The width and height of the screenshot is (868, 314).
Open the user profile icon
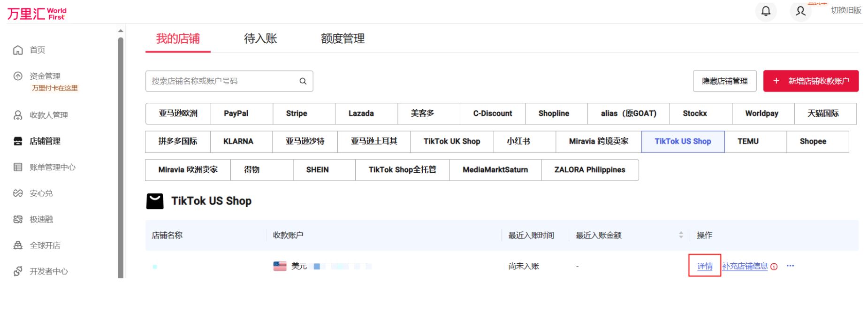[800, 11]
